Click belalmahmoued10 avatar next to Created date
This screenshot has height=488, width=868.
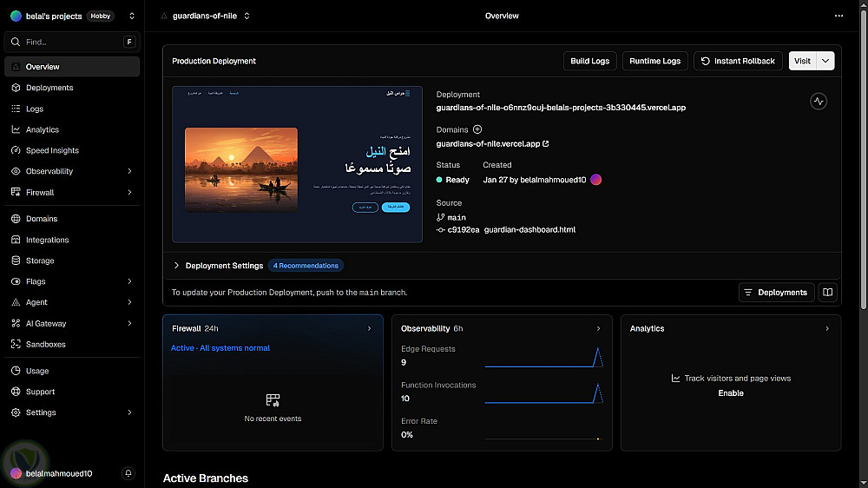595,180
